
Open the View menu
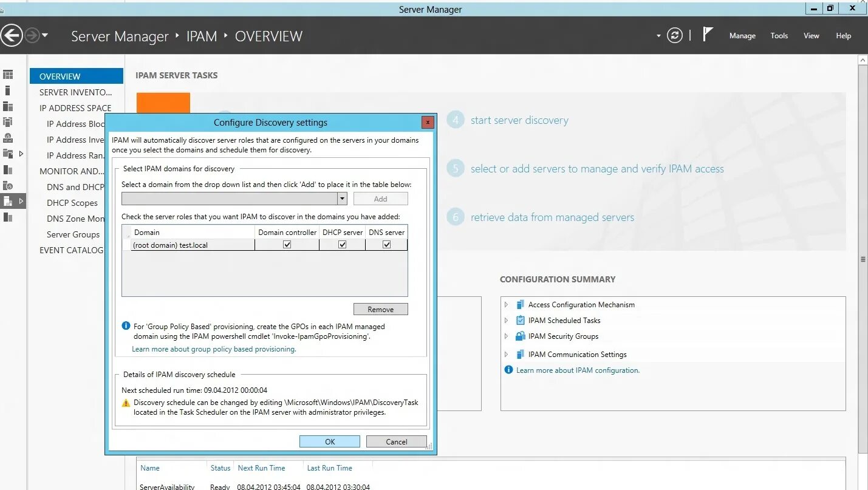point(812,36)
